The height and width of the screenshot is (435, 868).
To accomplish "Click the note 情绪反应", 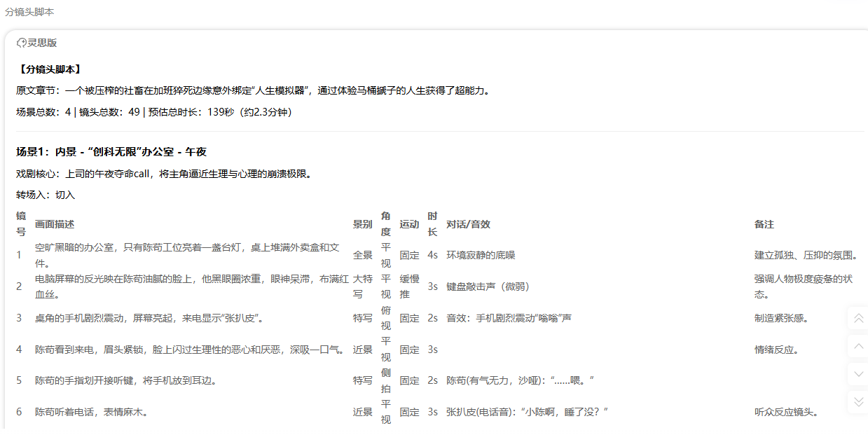I will [777, 350].
